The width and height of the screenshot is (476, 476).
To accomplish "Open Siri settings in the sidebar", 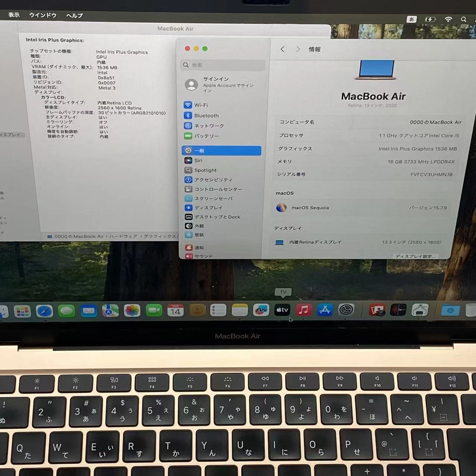I will click(x=222, y=160).
